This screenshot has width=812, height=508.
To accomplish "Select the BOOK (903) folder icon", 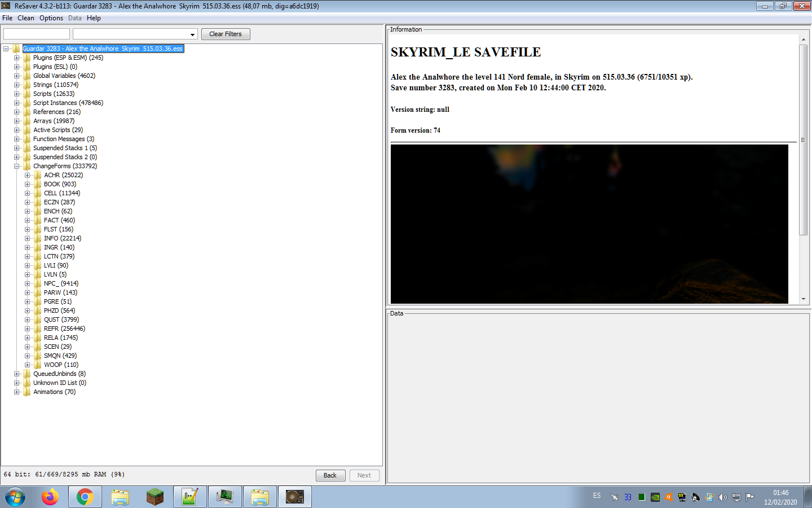I will pyautogui.click(x=37, y=184).
